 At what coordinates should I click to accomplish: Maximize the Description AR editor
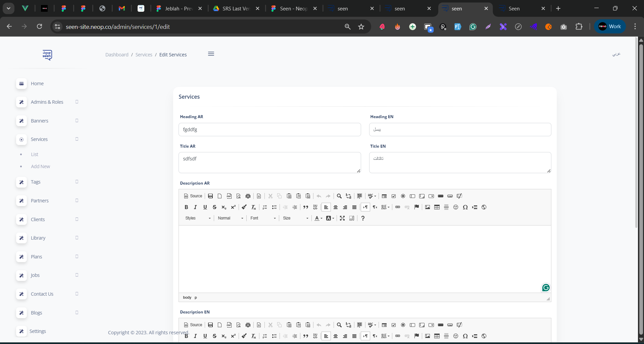(342, 218)
